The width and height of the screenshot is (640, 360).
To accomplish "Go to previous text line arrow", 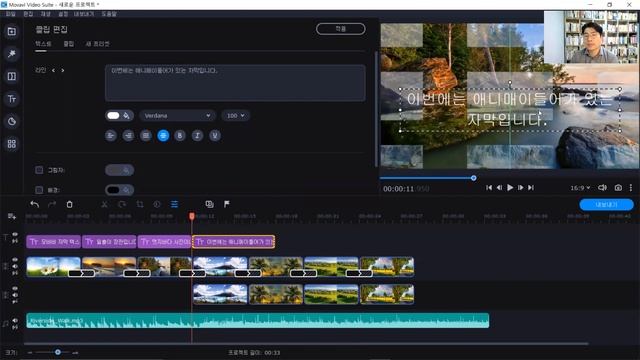I will pos(53,71).
